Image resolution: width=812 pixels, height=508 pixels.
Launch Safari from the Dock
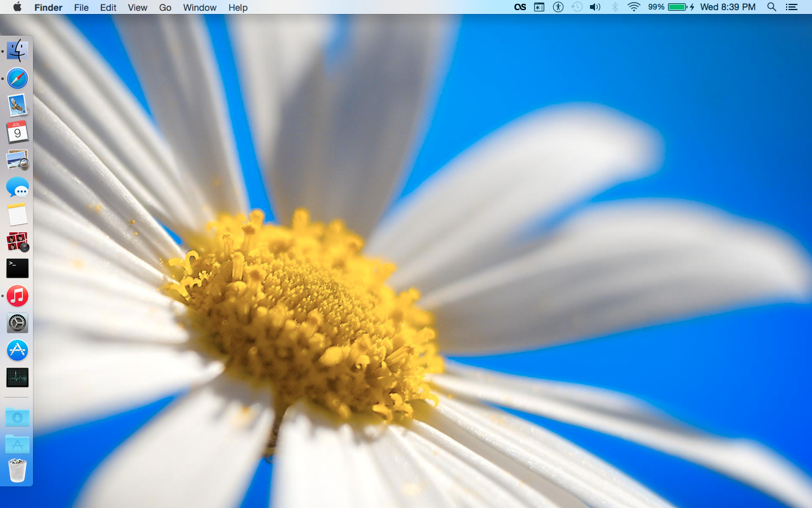coord(17,78)
